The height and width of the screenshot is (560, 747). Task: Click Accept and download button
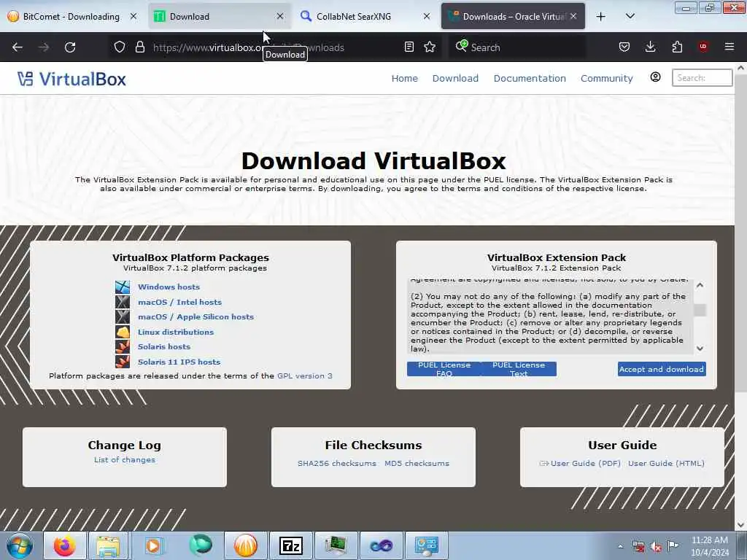pos(662,369)
